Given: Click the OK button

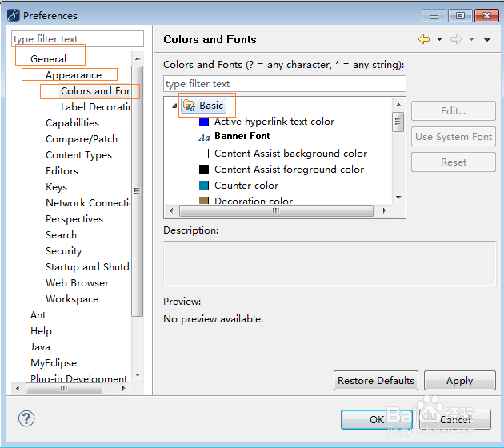Looking at the screenshot, I should click(377, 419).
